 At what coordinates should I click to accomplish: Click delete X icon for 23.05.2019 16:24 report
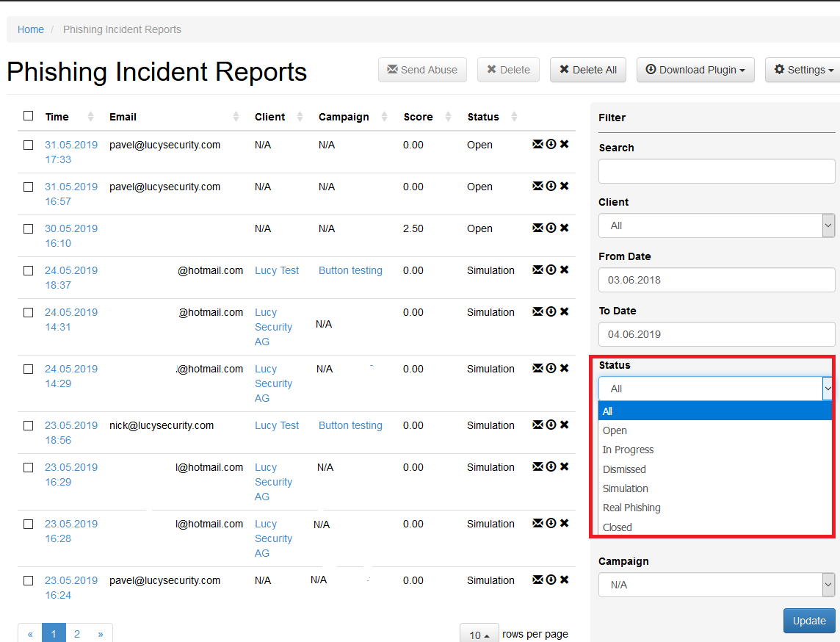coord(564,580)
